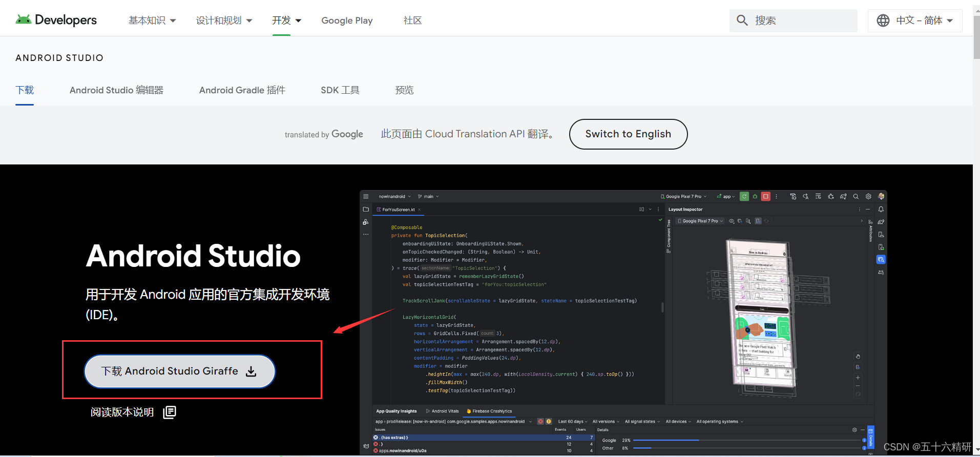Click the split editor icon near ForYouScreen.kt
The image size is (980, 457).
(x=642, y=209)
